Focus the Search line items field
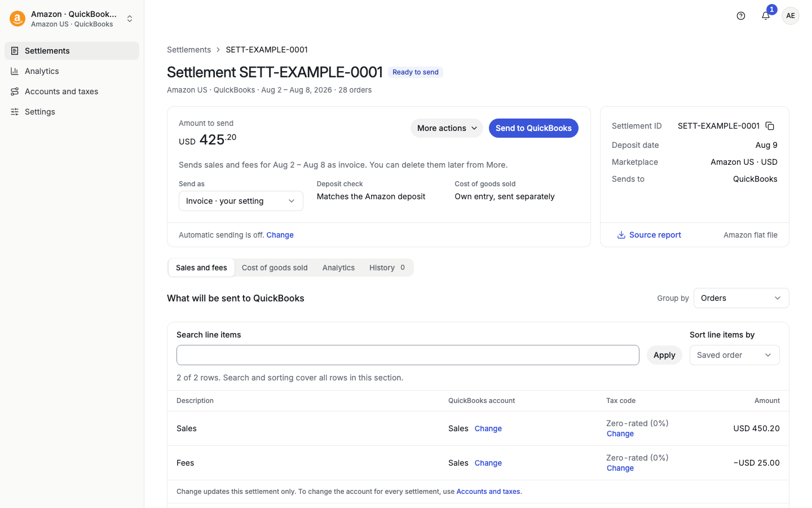The height and width of the screenshot is (508, 812). click(408, 355)
